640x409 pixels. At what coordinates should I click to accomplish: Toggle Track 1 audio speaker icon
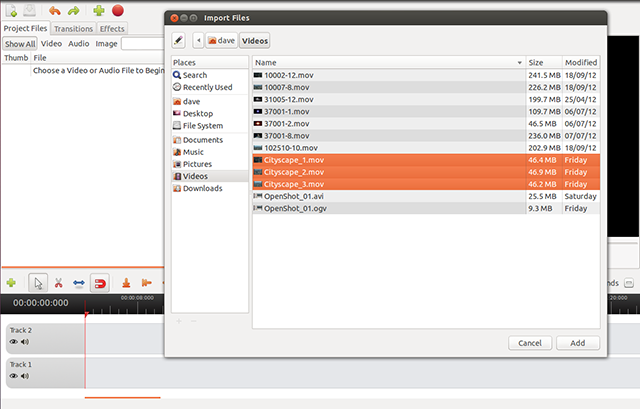coord(25,376)
